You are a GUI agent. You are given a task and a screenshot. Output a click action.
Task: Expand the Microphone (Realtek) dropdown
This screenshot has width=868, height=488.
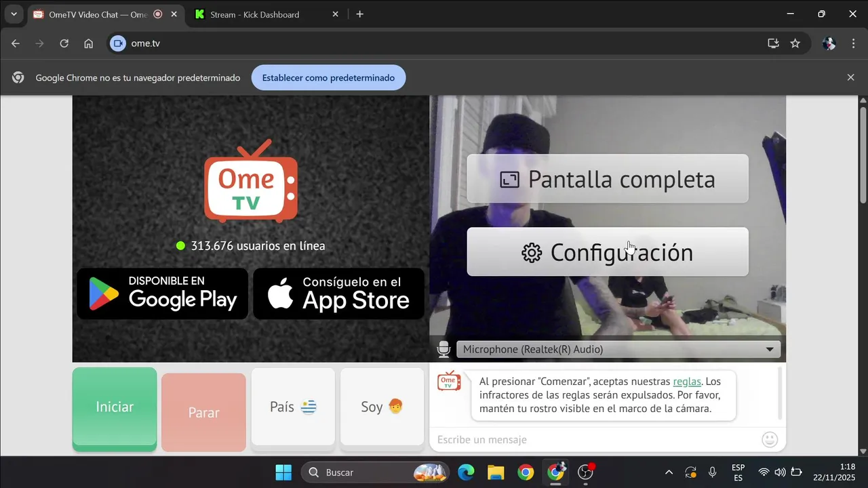tap(618, 350)
